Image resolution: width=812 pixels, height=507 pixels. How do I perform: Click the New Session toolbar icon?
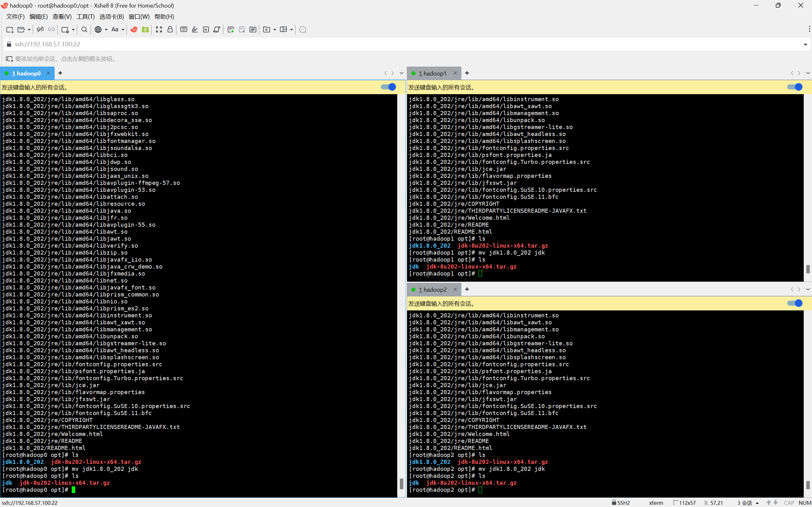10,29
